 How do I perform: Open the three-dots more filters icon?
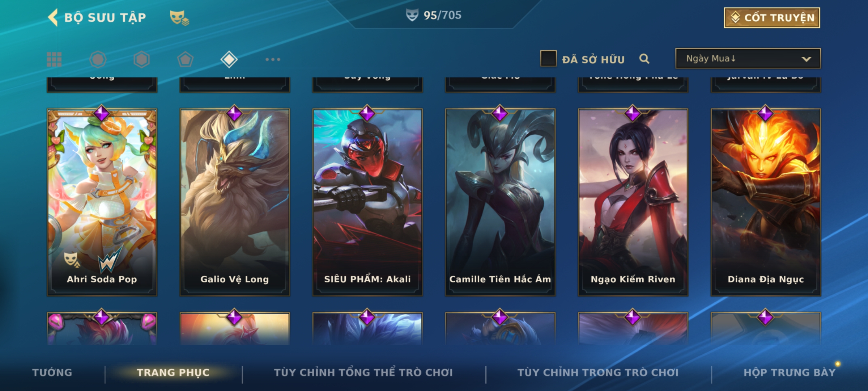[x=273, y=59]
